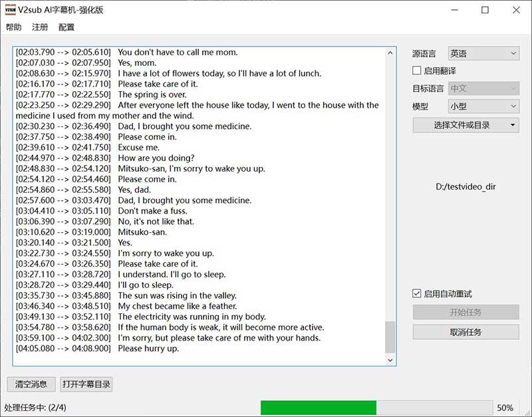Click the 取消任务 button
532x417 pixels.
click(465, 331)
